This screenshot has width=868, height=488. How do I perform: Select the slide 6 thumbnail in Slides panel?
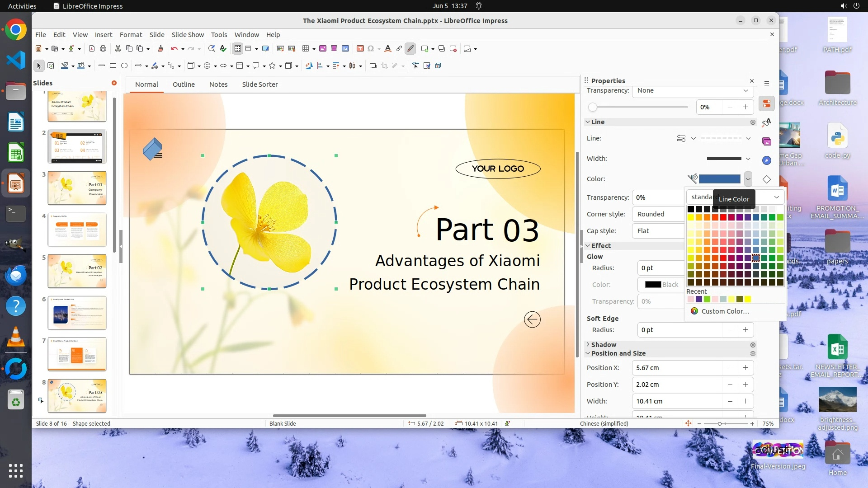(x=77, y=313)
